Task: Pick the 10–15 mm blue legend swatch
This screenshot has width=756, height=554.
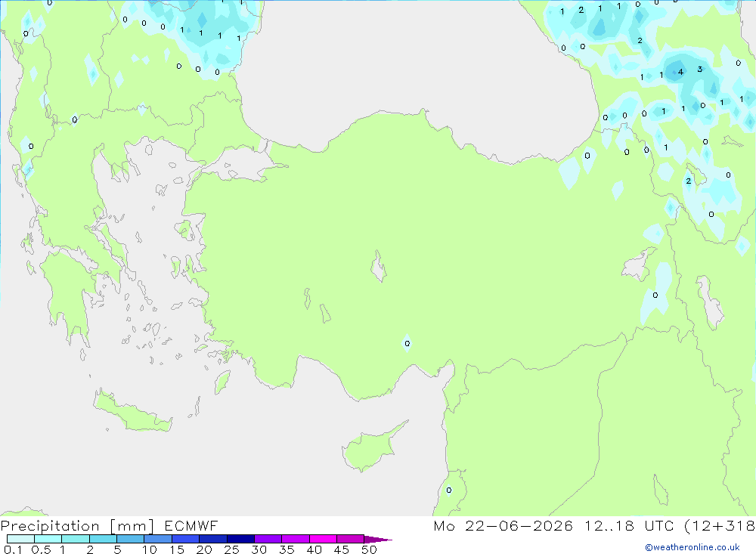Action: tap(158, 539)
